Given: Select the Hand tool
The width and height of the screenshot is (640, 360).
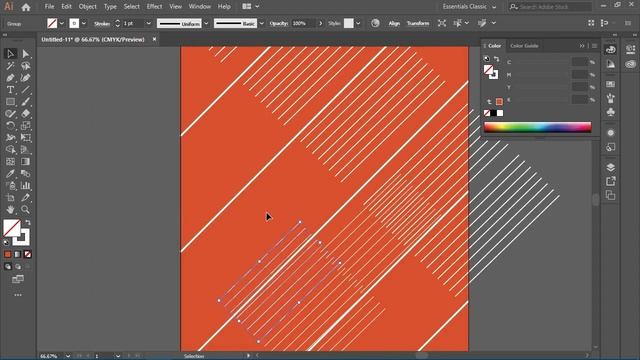Looking at the screenshot, I should [x=10, y=209].
